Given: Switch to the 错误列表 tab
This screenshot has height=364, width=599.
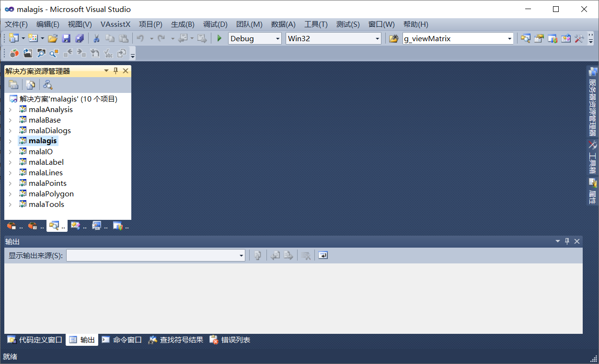Looking at the screenshot, I should click(x=230, y=340).
